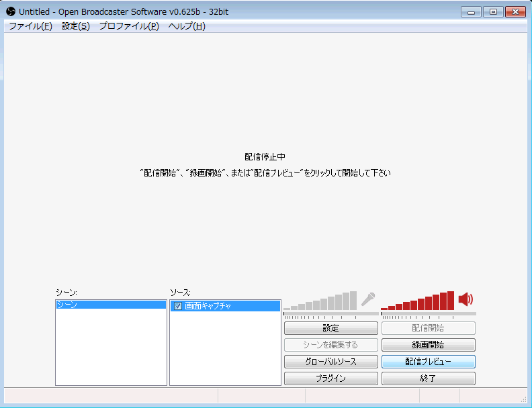This screenshot has width=532, height=408.
Task: Click the grayed-out シーンを編集する button
Action: point(330,345)
